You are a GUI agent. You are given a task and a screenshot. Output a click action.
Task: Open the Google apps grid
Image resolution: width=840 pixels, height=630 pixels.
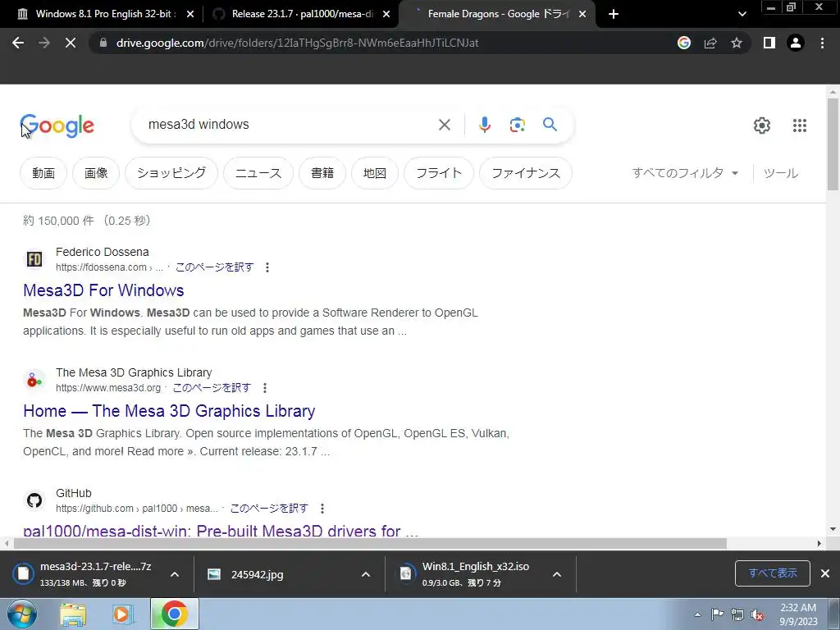(x=799, y=126)
